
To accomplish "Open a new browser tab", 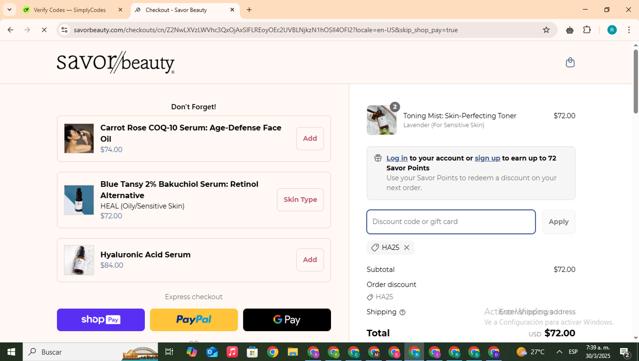I will (249, 10).
